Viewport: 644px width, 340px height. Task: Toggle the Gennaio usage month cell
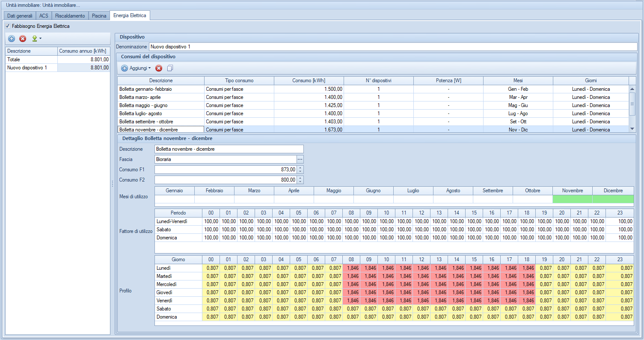(174, 199)
